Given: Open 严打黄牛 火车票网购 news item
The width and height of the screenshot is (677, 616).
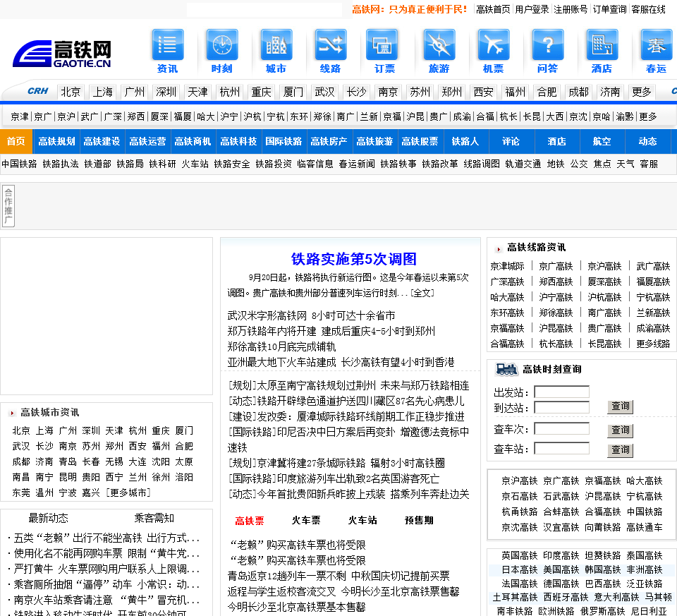Looking at the screenshot, I should (x=106, y=569).
